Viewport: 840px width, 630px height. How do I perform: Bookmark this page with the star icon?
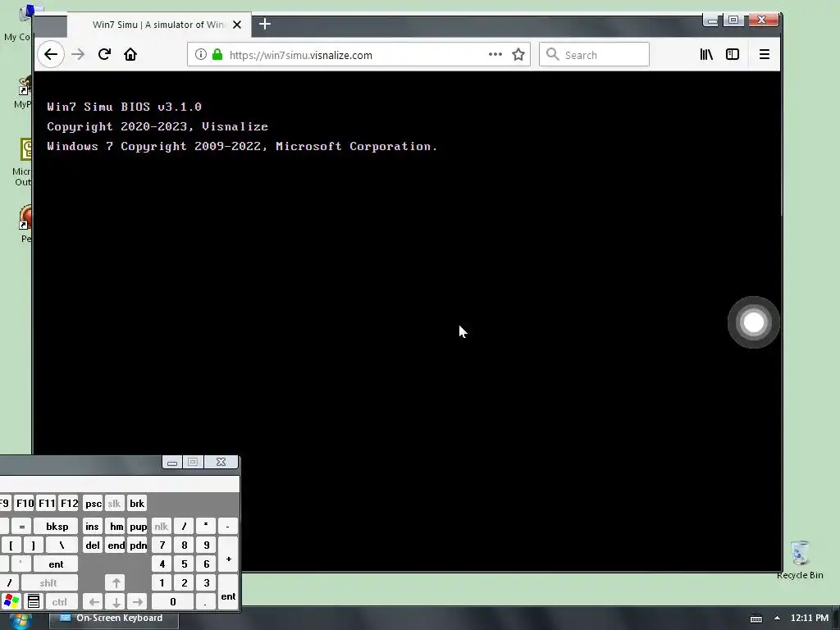point(518,54)
